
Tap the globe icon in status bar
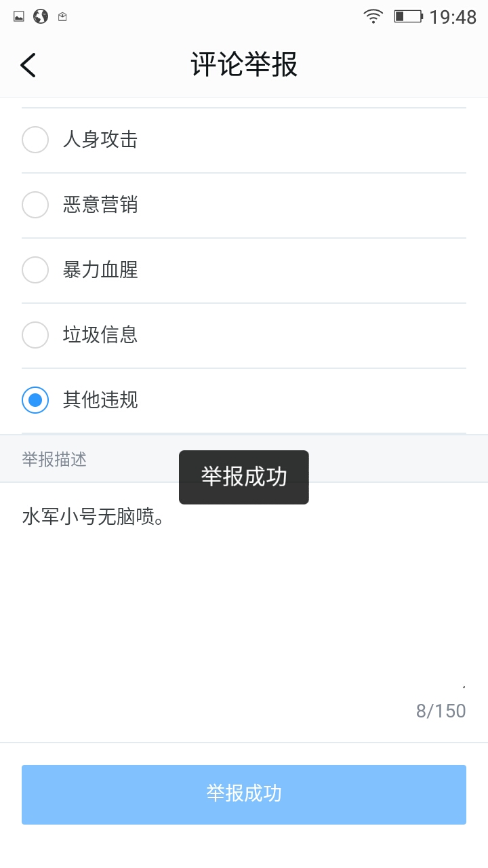tap(41, 16)
